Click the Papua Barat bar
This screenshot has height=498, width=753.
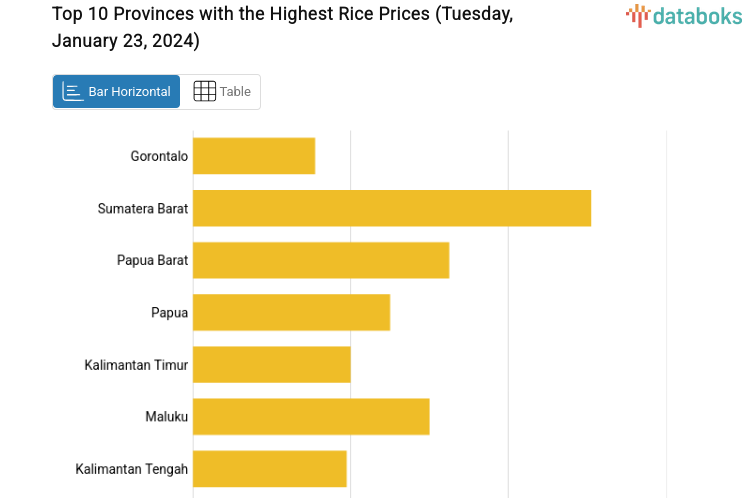coord(320,260)
